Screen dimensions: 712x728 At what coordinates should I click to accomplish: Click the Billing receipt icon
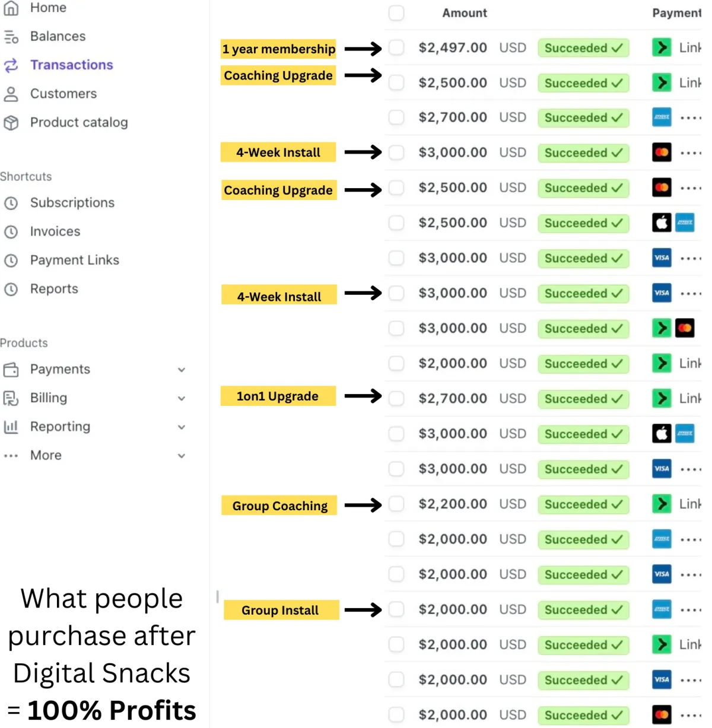[11, 398]
